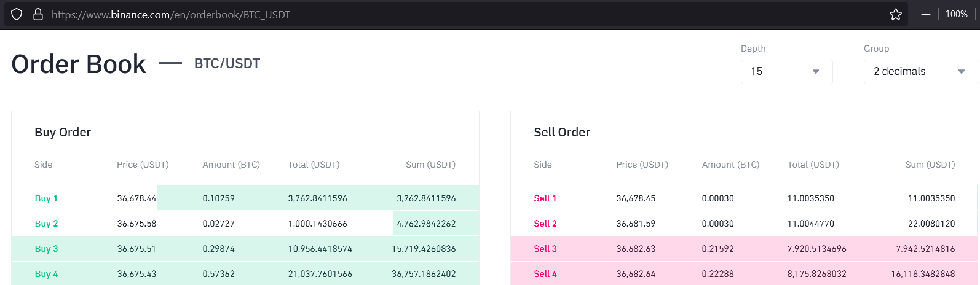
Task: Click buy amount 0.02727
Action: tap(218, 224)
